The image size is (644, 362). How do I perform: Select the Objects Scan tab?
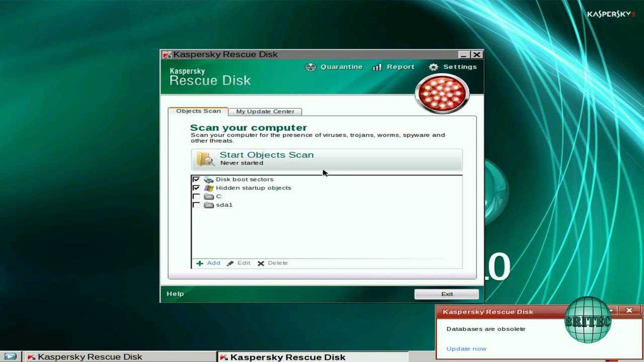coord(198,111)
